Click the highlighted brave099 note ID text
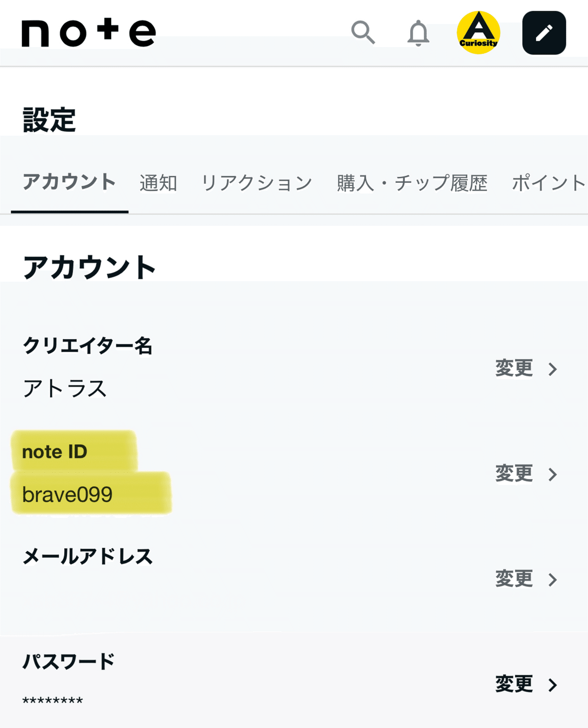Screen dimensions: 588x728 [x=68, y=494]
